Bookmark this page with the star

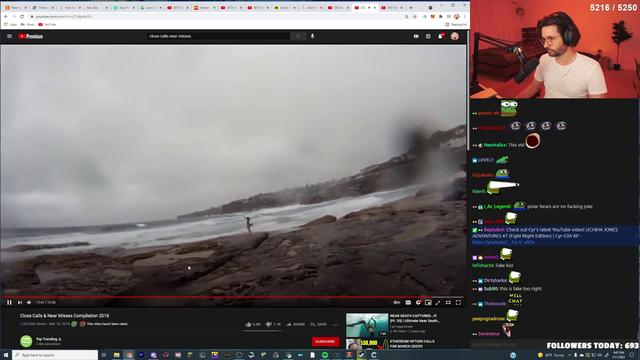[x=415, y=16]
